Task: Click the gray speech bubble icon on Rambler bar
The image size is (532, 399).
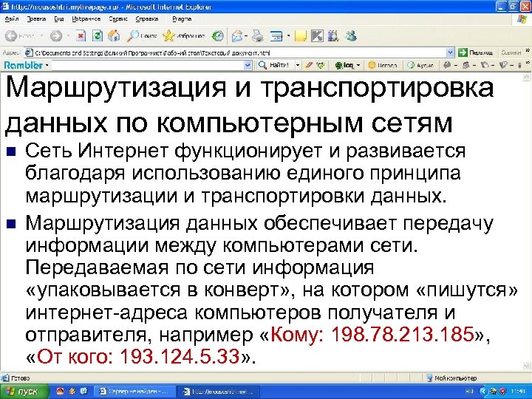Action: coord(447,65)
